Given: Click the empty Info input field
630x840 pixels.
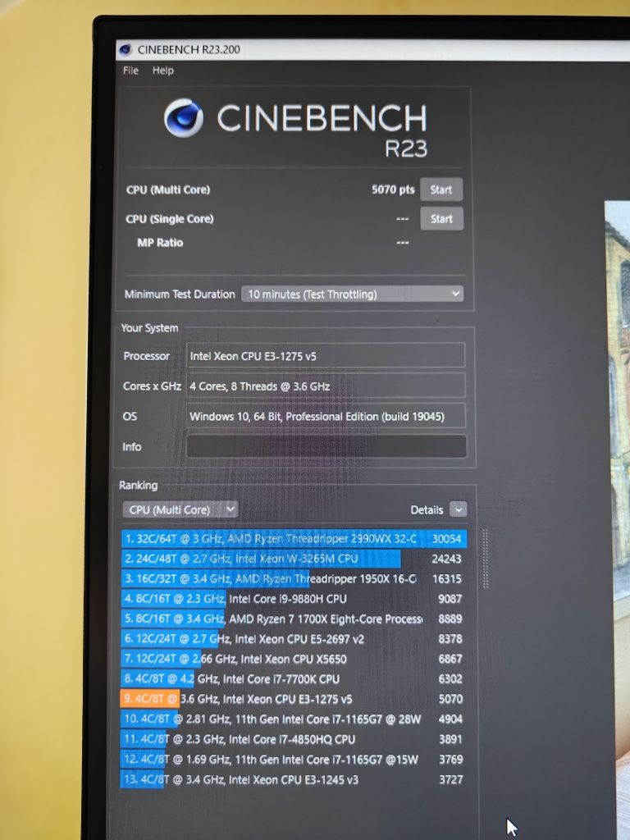Looking at the screenshot, I should (326, 446).
